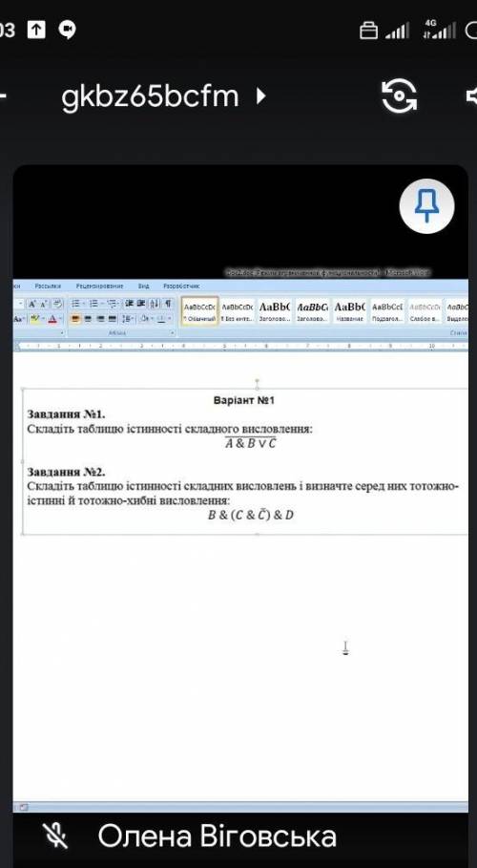The height and width of the screenshot is (868, 477).
Task: Click the formula A & B ∨ C
Action: click(250, 443)
